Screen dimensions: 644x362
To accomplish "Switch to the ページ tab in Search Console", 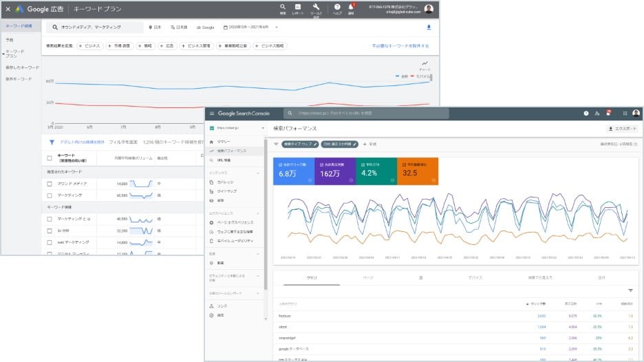I will point(368,278).
